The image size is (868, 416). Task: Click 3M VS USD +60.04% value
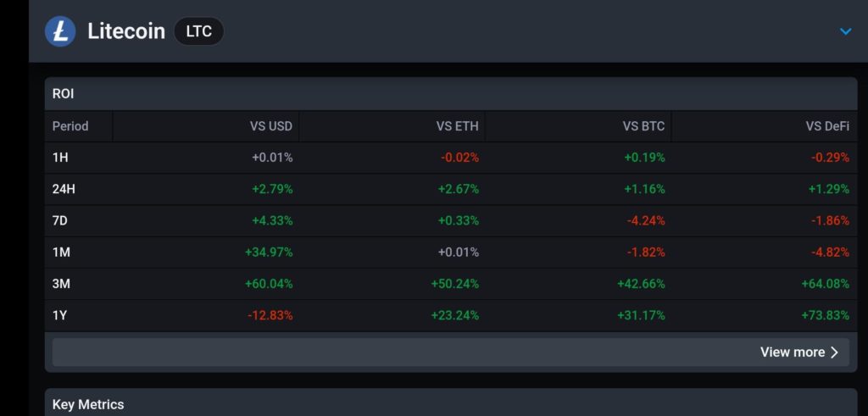coord(269,284)
